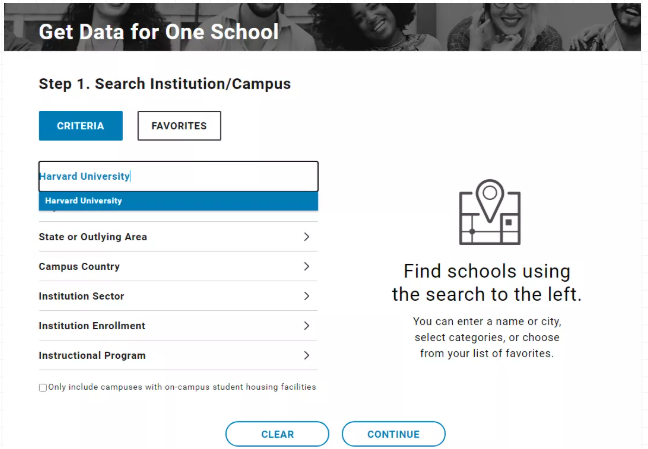Click the 'Get Data for One School' header
Viewport: 648px width, 449px height.
(x=158, y=32)
